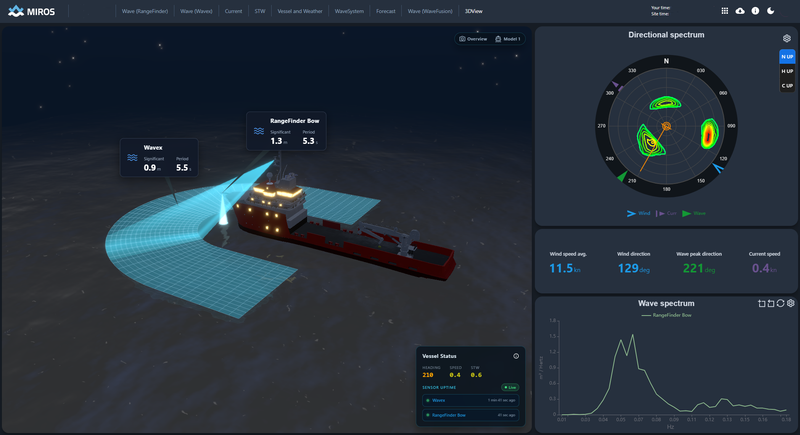800x435 pixels.
Task: Click wind direction value 129
Action: 628,268
